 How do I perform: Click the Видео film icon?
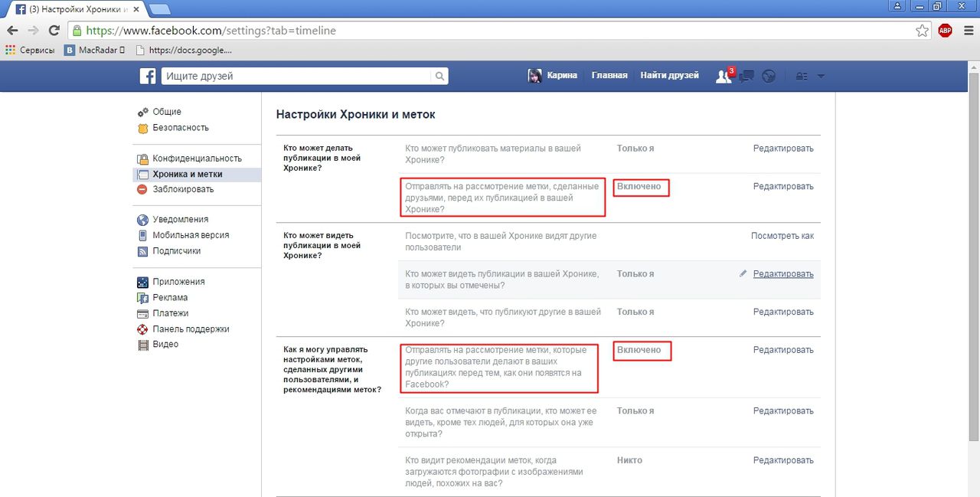(x=142, y=345)
